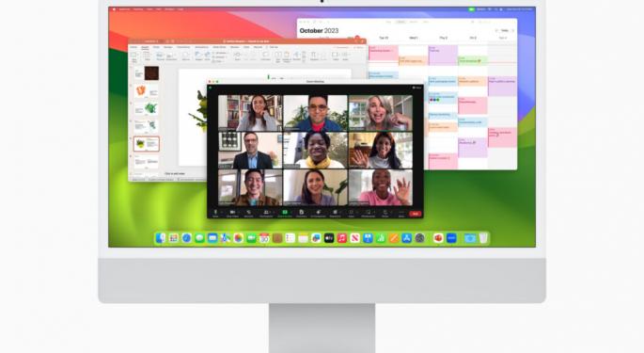The height and width of the screenshot is (353, 644).
Task: Open System Settings from the Dock
Action: tap(419, 238)
